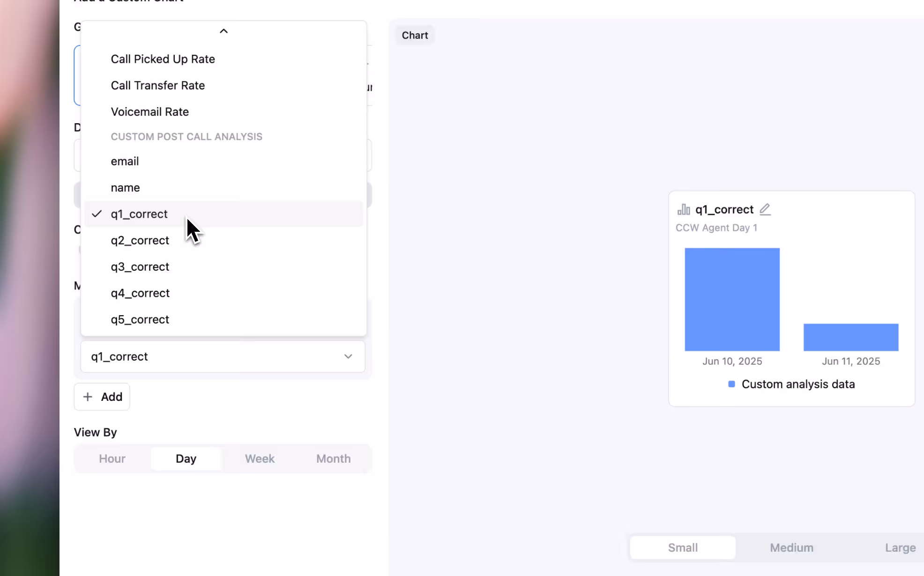The width and height of the screenshot is (924, 576).
Task: Open the Chart tab
Action: point(415,35)
